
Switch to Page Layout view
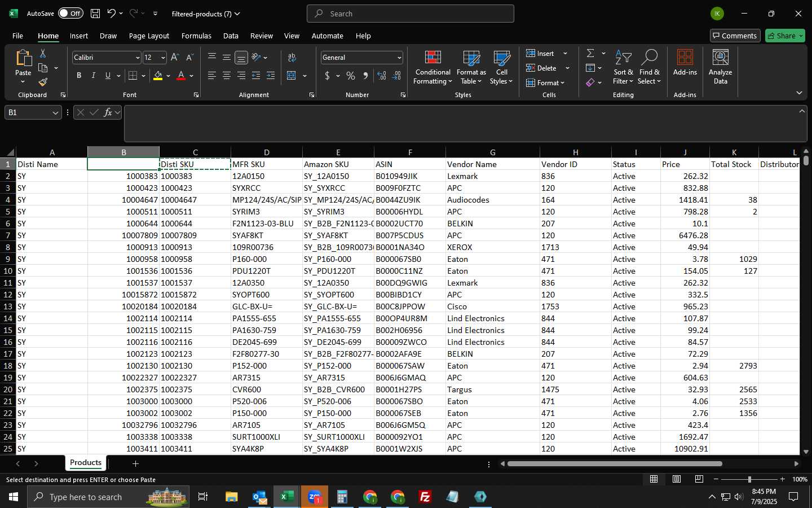[676, 479]
